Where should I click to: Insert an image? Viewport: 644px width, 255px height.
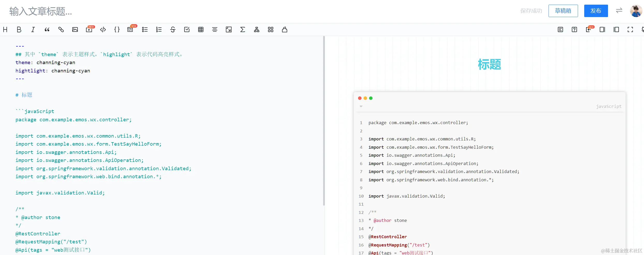click(x=75, y=29)
